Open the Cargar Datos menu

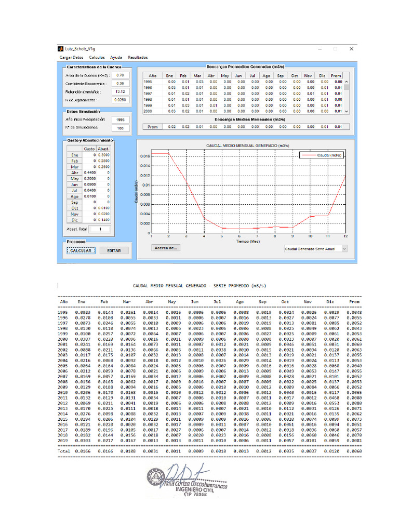pyautogui.click(x=71, y=58)
